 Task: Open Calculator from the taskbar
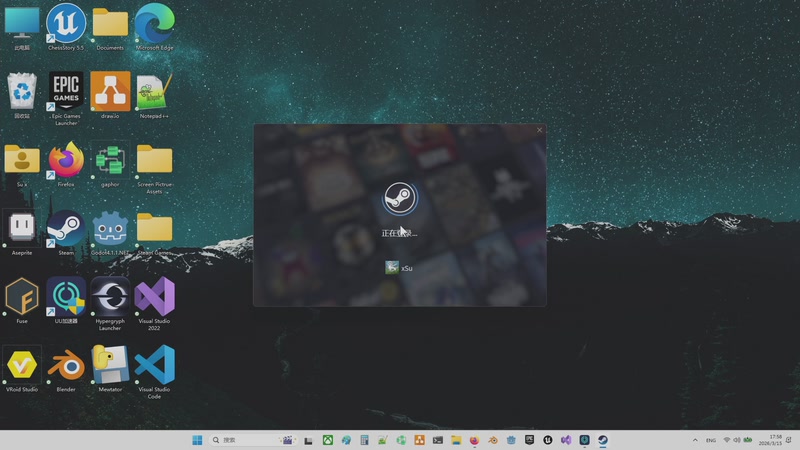coord(364,440)
